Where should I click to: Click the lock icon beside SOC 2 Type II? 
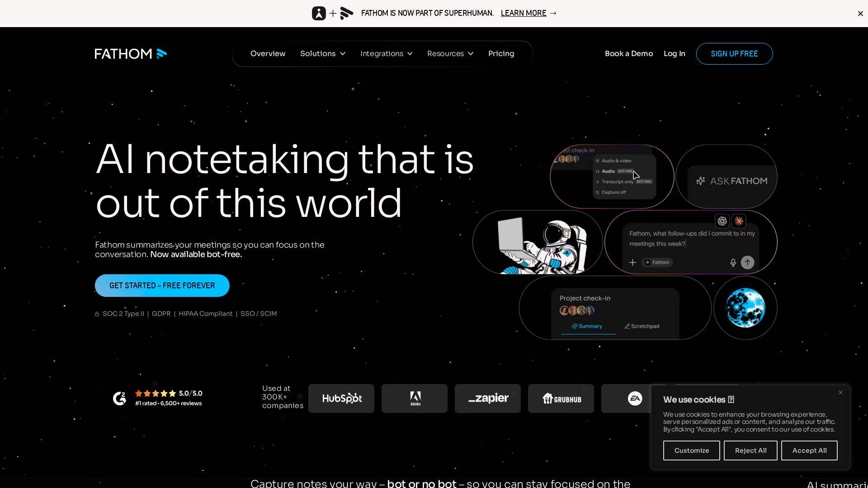pos(97,314)
